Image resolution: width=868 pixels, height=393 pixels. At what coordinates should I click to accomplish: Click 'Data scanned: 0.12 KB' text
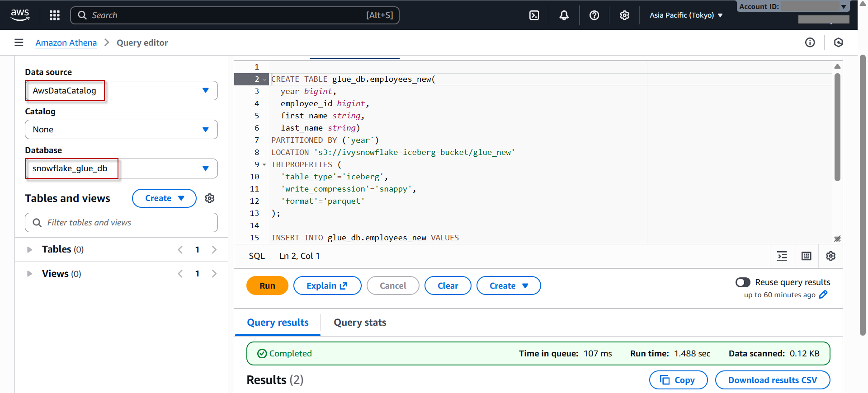point(774,354)
